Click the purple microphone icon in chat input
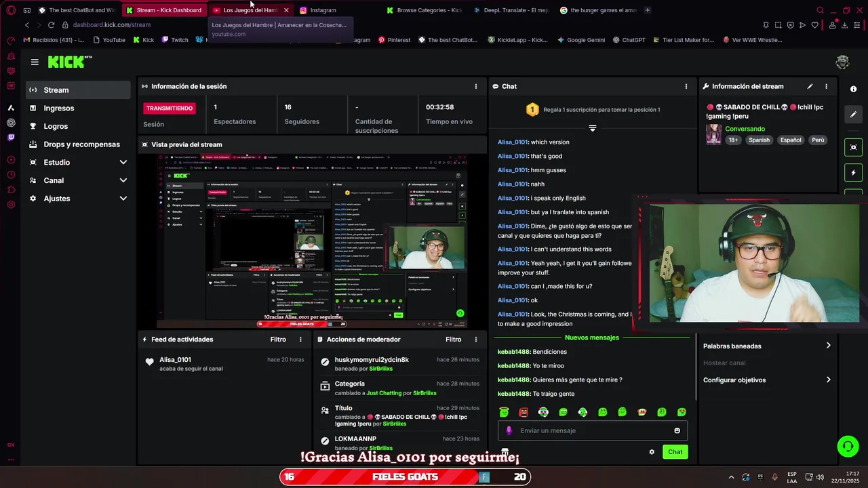The width and height of the screenshot is (868, 488). point(509,430)
